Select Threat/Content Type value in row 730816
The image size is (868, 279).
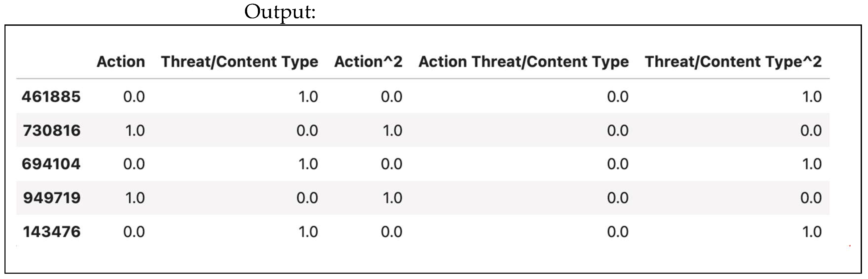click(x=307, y=131)
